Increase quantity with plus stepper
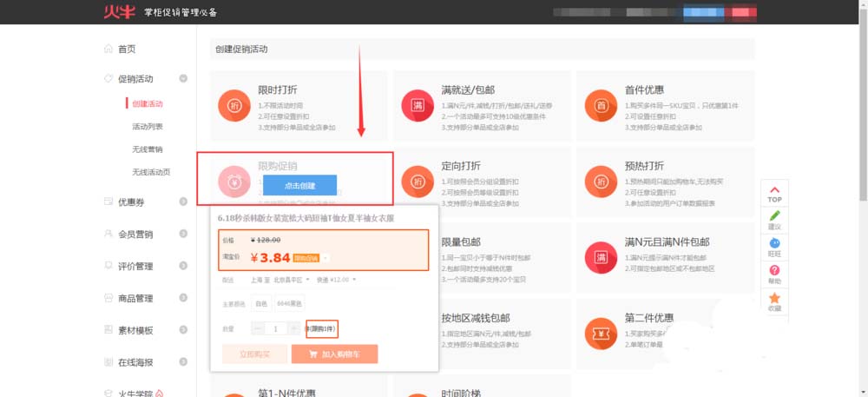Image resolution: width=868 pixels, height=397 pixels. 293,328
